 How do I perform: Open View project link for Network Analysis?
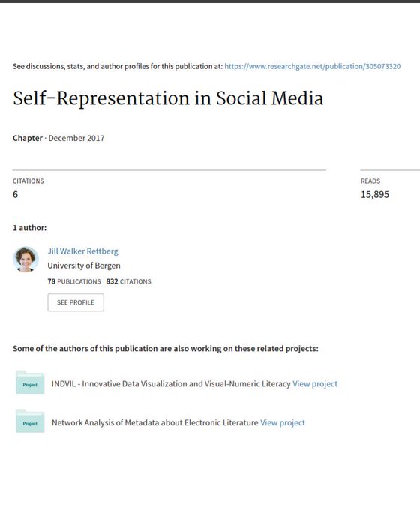point(283,422)
